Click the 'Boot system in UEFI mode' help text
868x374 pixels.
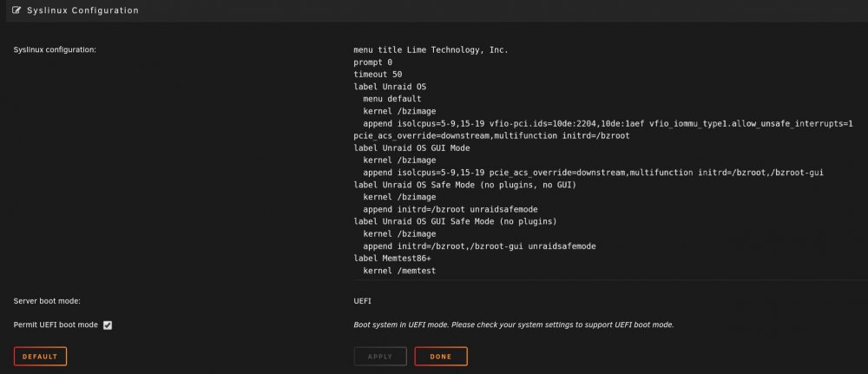pyautogui.click(x=514, y=325)
